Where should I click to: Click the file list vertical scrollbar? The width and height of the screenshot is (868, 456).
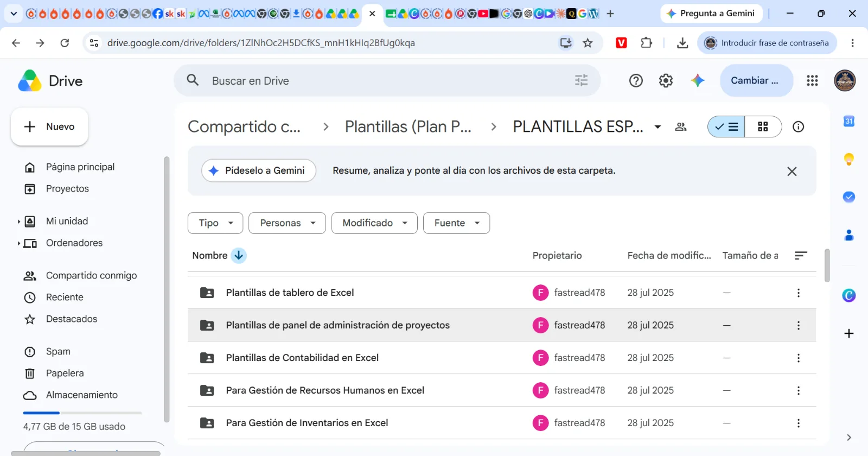point(827,265)
